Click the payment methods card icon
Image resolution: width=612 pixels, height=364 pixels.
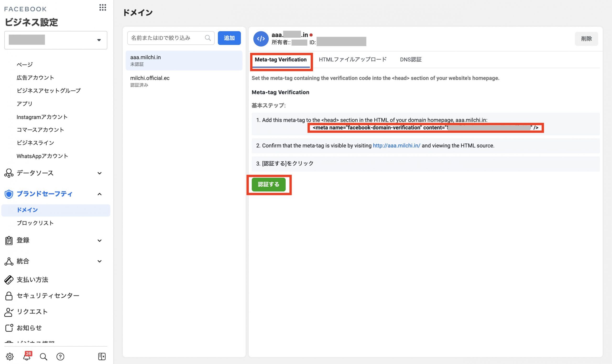[9, 280]
